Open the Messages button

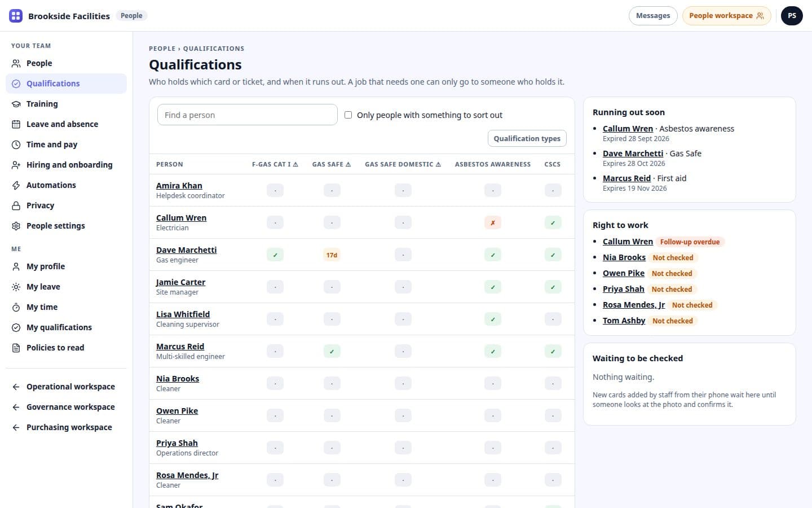click(x=653, y=16)
